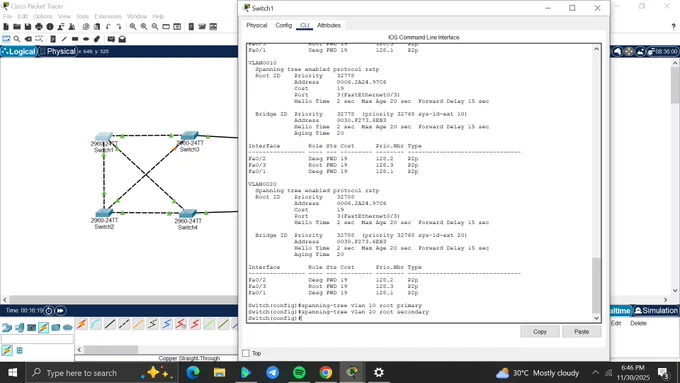Screen dimensions: 680x383
Task: Select Switch3 device in topology
Action: click(x=190, y=136)
